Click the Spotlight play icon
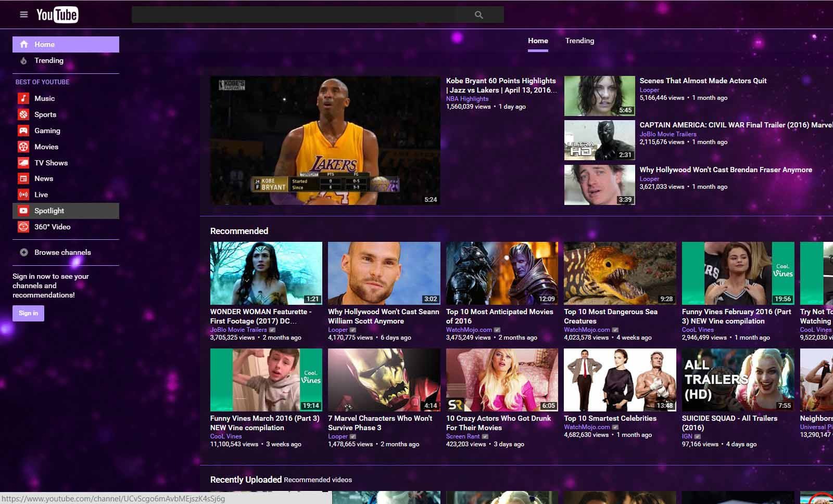The image size is (833, 504). (23, 211)
